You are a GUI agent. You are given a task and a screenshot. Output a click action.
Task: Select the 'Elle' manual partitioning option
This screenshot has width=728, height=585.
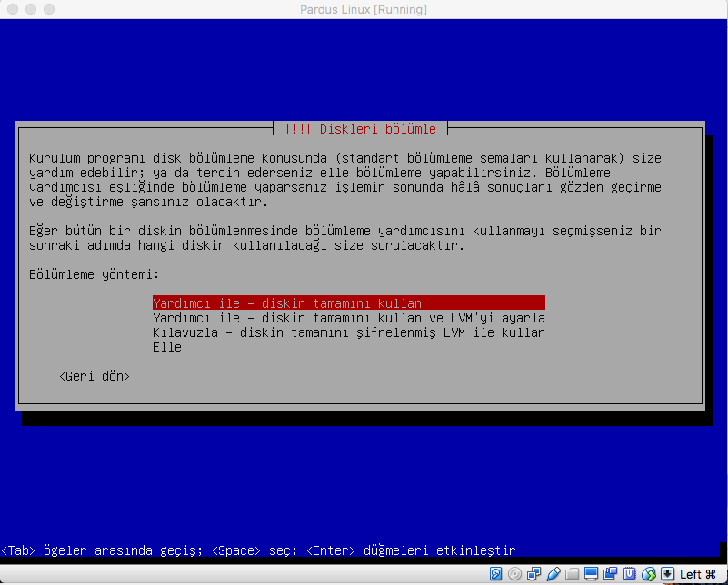(x=167, y=347)
